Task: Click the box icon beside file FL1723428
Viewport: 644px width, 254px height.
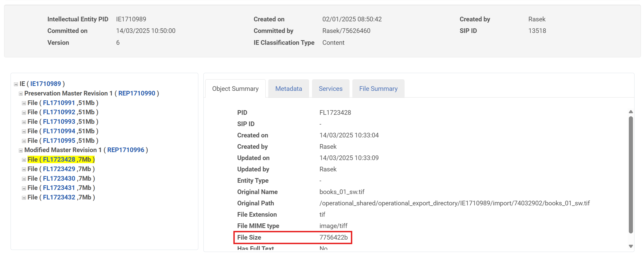Action: point(24,160)
